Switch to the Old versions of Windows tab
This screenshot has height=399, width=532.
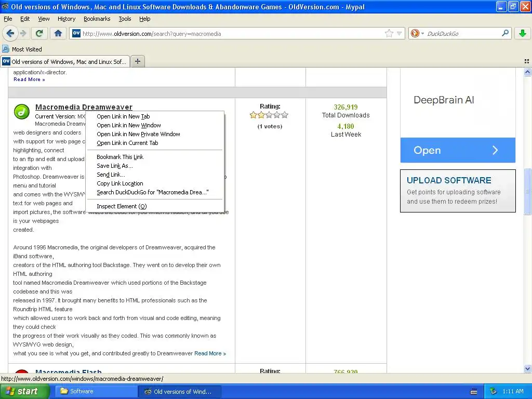coord(65,61)
